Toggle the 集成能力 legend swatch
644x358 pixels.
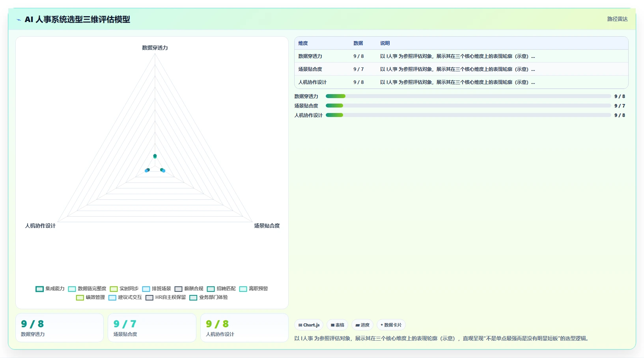pyautogui.click(x=39, y=289)
